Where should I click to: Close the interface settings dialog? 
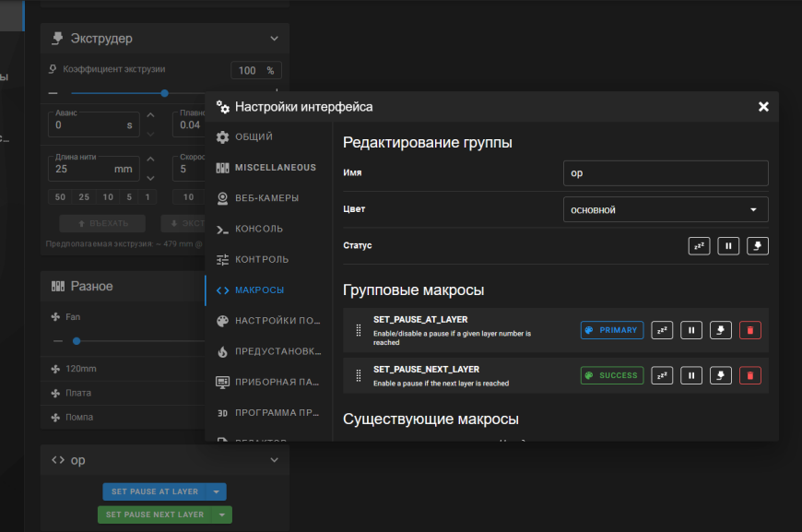point(763,107)
